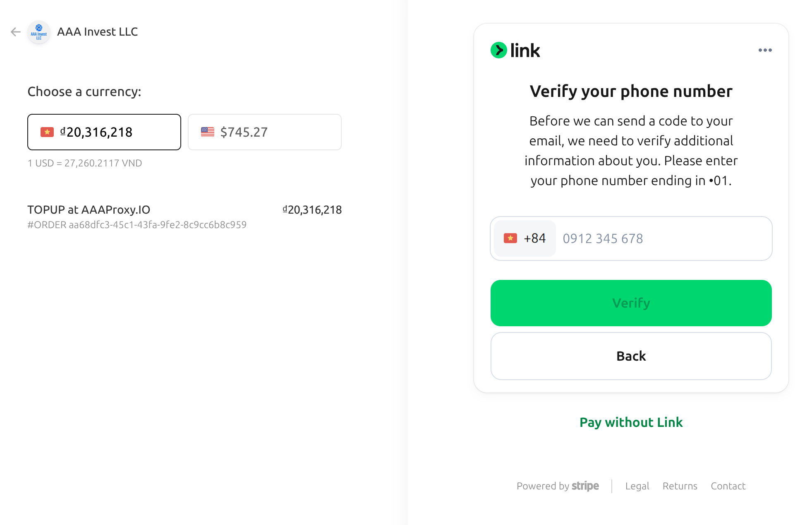
Task: Open the Returns link
Action: 680,486
